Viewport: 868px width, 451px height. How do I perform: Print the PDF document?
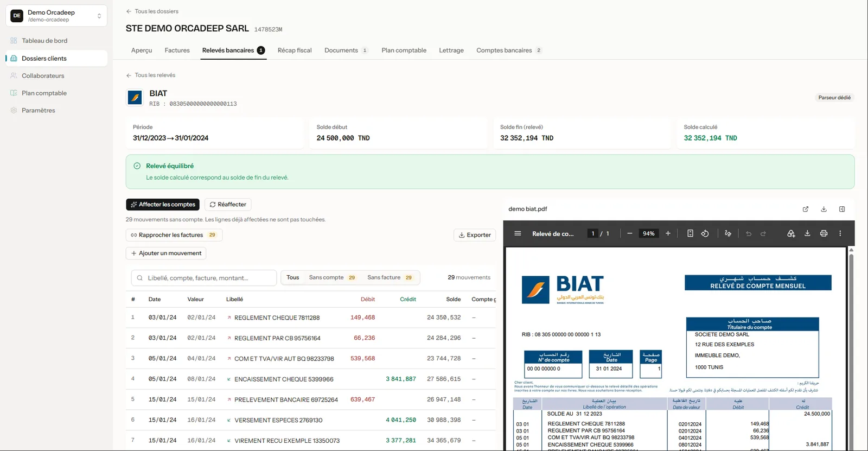824,233
